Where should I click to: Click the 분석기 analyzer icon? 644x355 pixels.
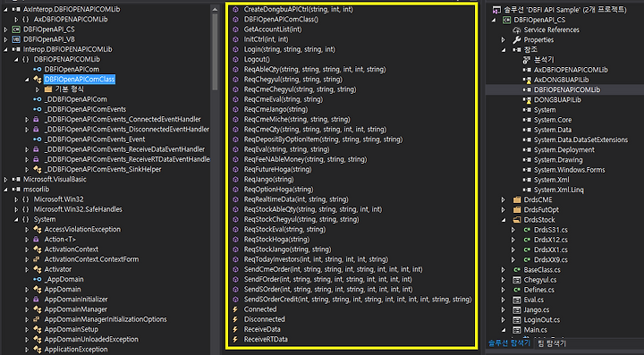coord(527,60)
